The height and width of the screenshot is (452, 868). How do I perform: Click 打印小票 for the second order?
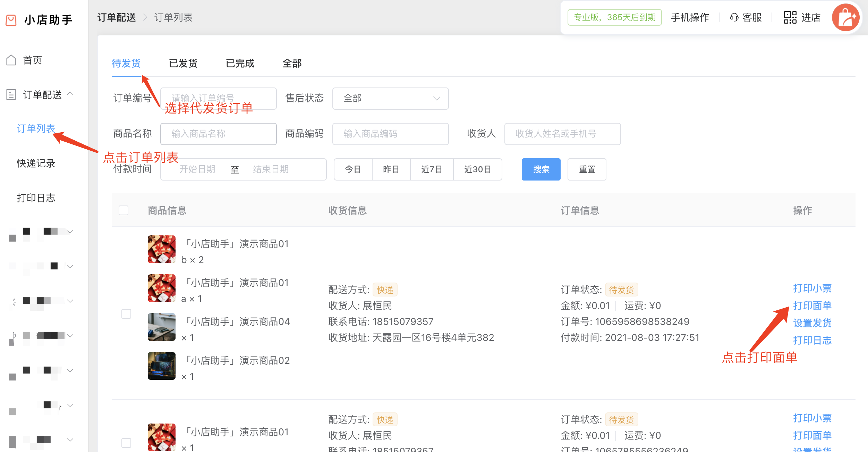point(812,418)
